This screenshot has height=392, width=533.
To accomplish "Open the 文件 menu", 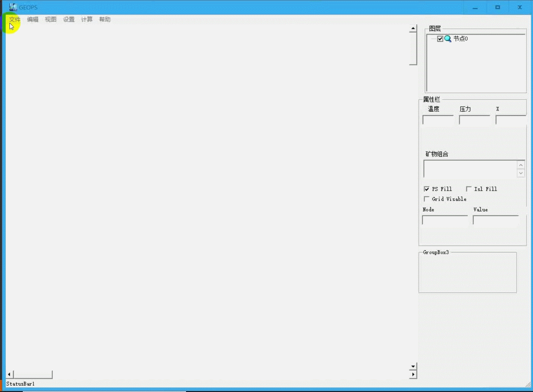I will coord(15,19).
